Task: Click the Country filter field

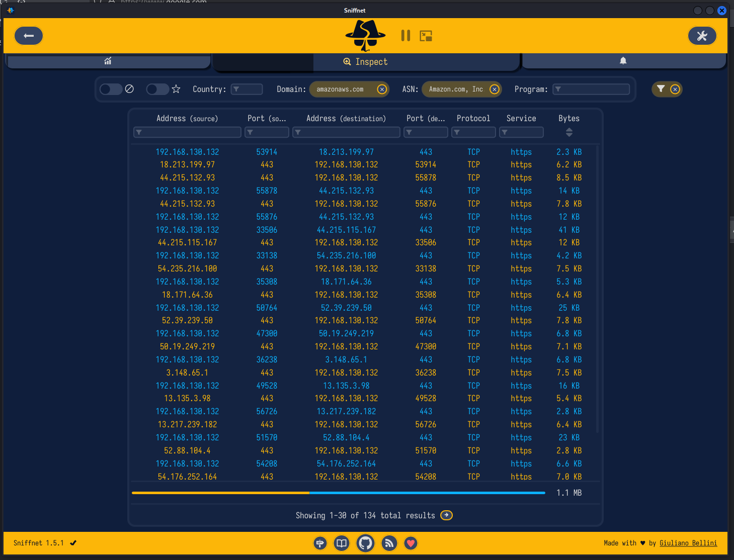Action: 247,89
